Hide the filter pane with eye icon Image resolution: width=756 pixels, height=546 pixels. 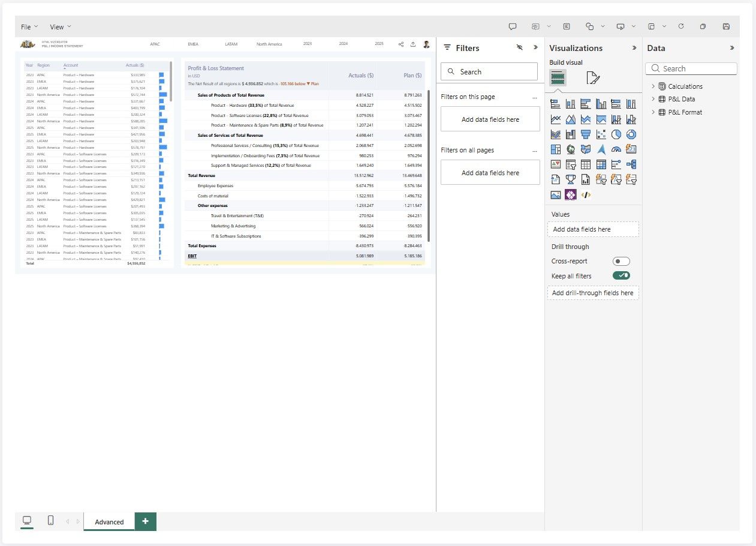coord(520,47)
